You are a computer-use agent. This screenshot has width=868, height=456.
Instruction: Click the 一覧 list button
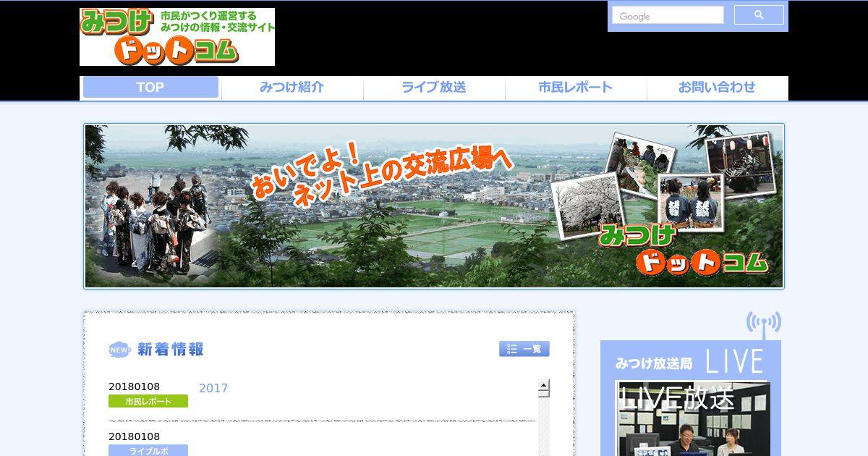pos(524,349)
